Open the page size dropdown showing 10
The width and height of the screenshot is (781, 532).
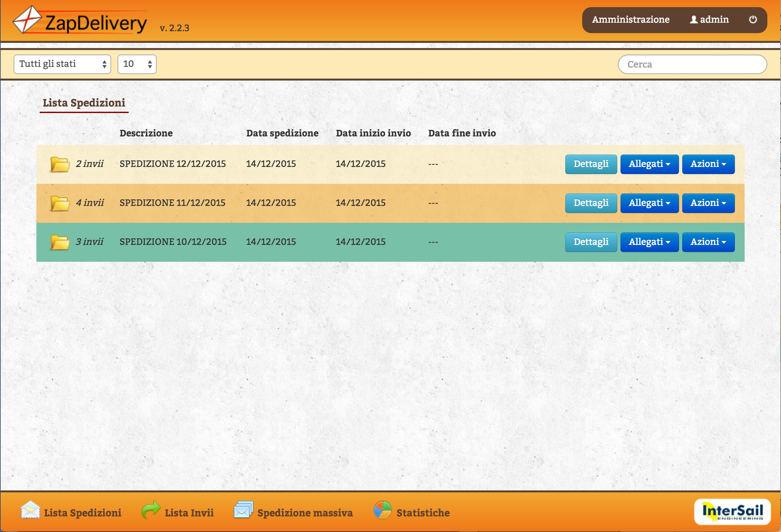pos(137,64)
